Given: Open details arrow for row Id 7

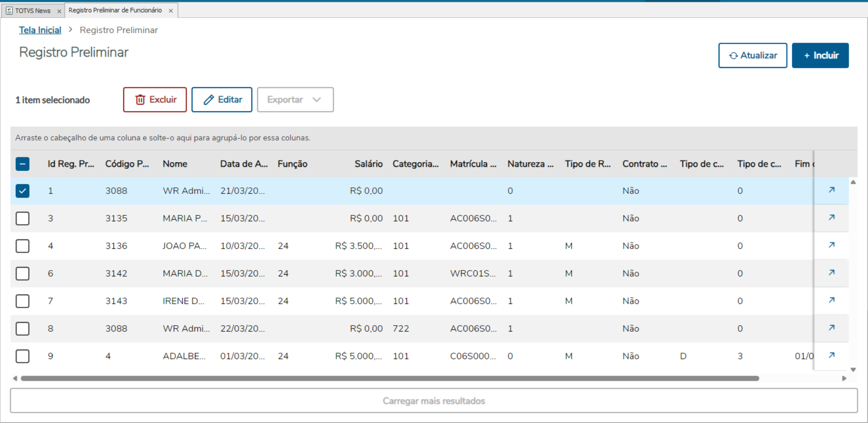Looking at the screenshot, I should [x=831, y=300].
